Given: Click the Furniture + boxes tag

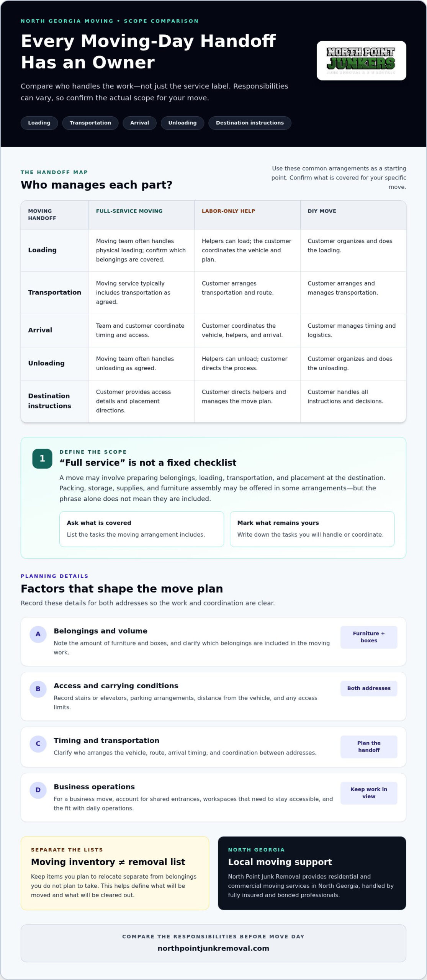Looking at the screenshot, I should [x=369, y=637].
